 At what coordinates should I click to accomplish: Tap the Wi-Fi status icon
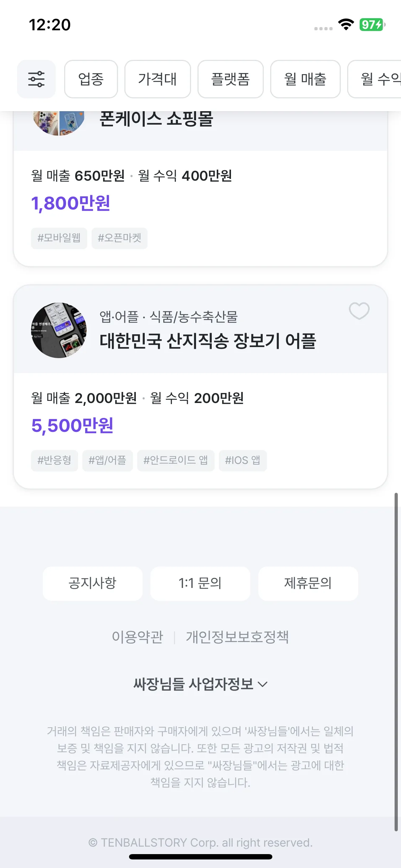pyautogui.click(x=346, y=25)
